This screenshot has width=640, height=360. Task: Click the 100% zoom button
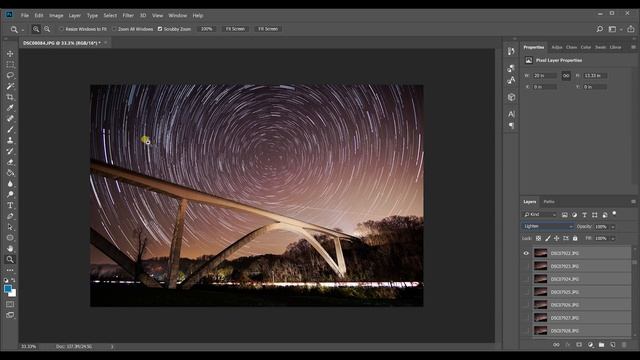pos(207,29)
